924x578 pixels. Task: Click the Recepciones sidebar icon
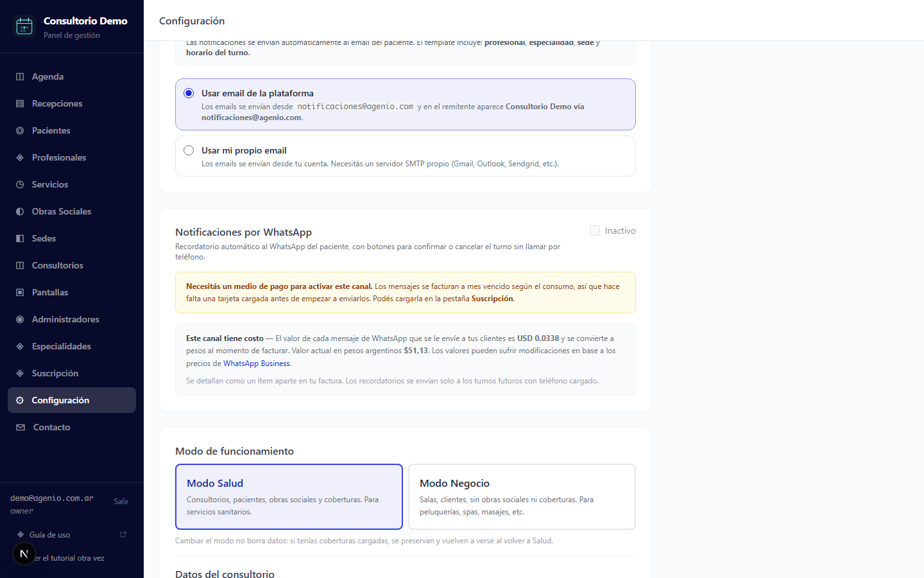[x=20, y=103]
